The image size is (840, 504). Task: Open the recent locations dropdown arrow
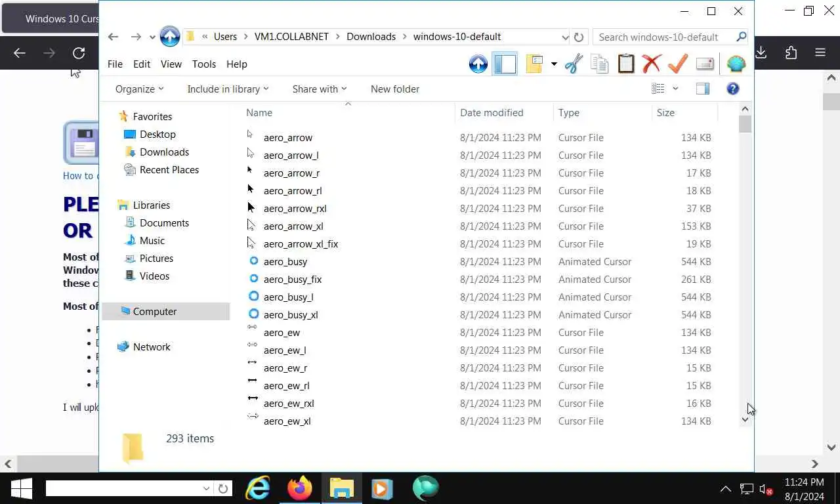[x=152, y=37]
